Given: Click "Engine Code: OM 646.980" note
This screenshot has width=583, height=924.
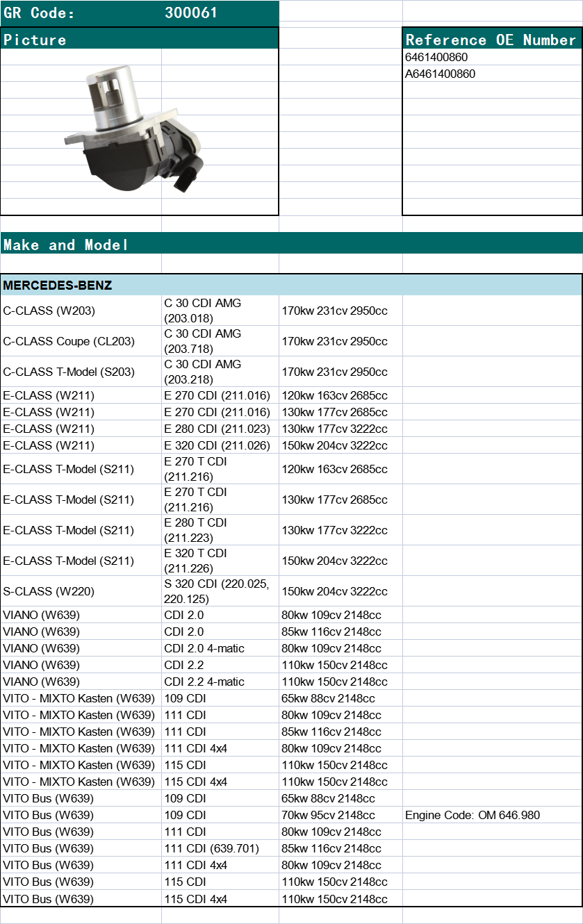Looking at the screenshot, I should click(x=473, y=815).
